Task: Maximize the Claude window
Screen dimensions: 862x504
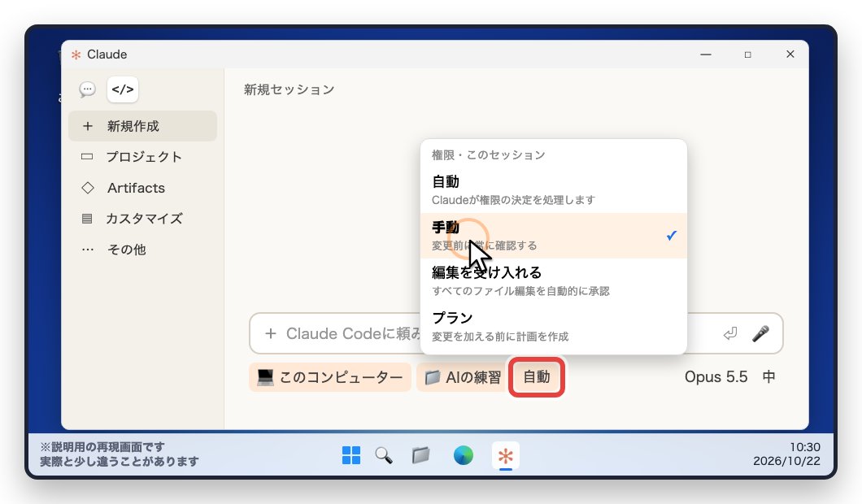Action: [x=747, y=54]
